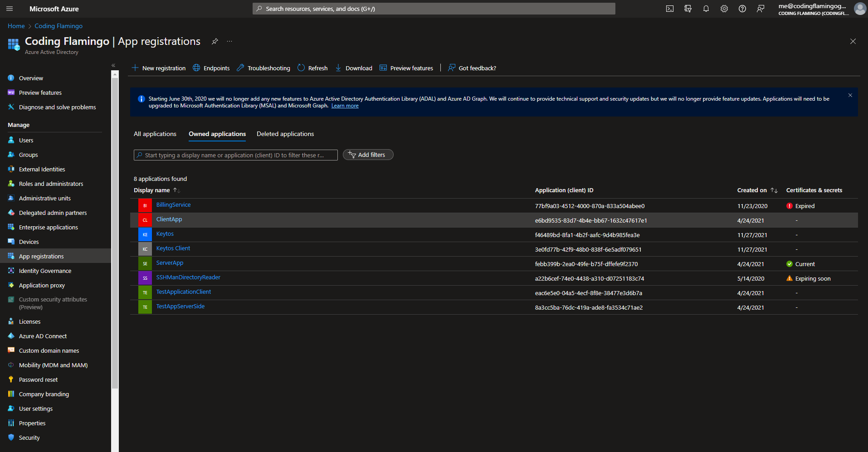Follow the Learn more link
Viewport: 868px width, 452px height.
345,106
